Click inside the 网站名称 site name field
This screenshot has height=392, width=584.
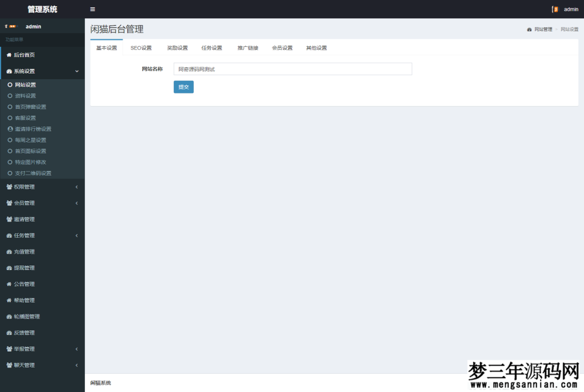292,68
